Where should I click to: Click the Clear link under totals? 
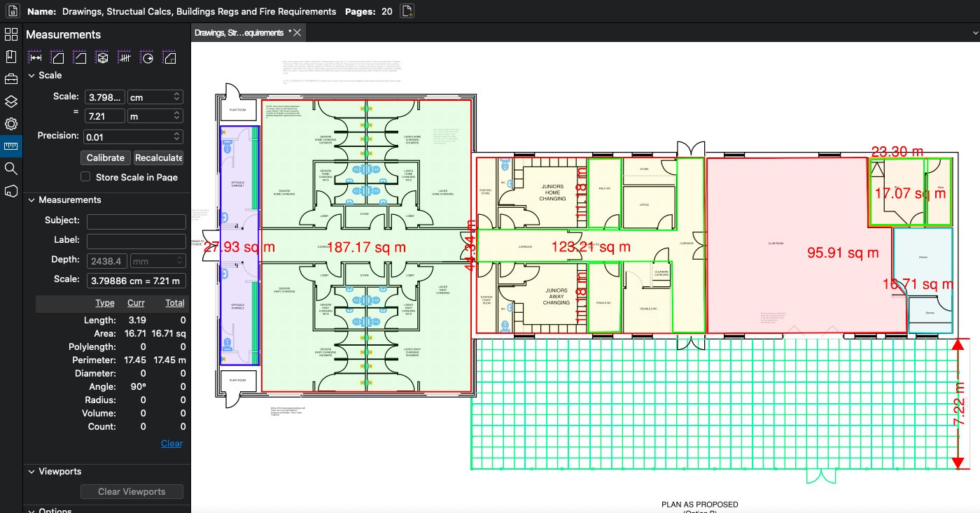point(171,443)
